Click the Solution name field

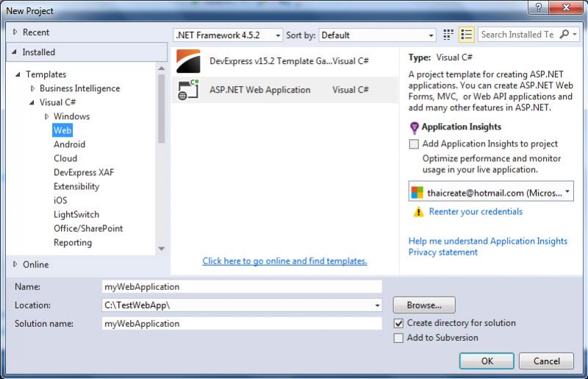point(242,324)
